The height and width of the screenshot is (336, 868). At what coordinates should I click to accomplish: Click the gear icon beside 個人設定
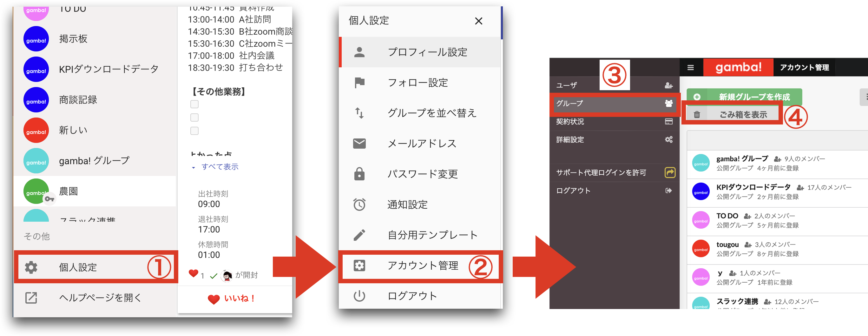click(31, 267)
